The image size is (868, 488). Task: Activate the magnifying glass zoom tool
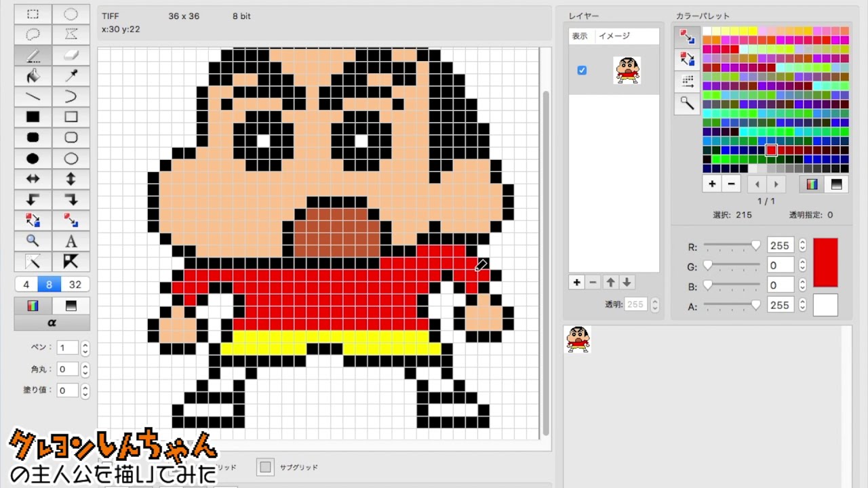click(x=33, y=241)
